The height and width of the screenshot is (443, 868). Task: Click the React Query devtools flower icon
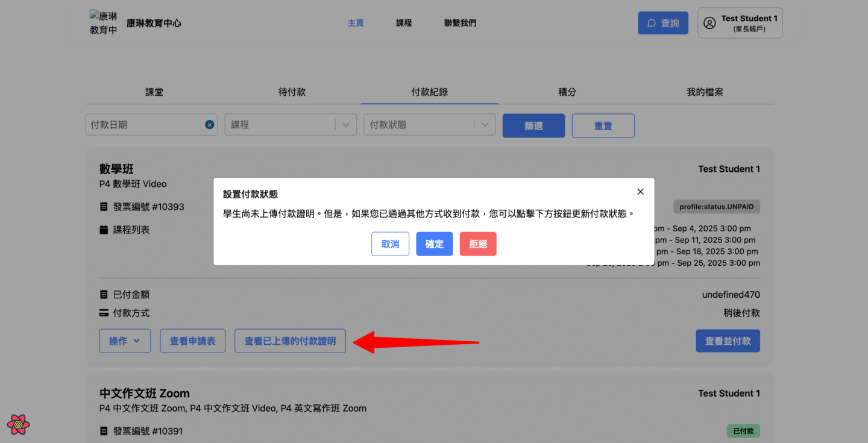pos(19,424)
